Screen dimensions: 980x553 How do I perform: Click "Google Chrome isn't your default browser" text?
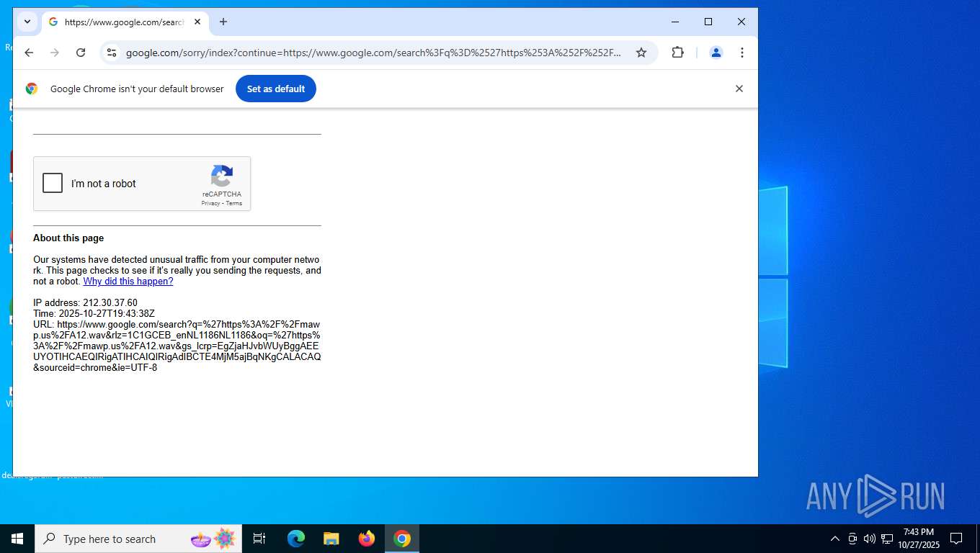[137, 89]
